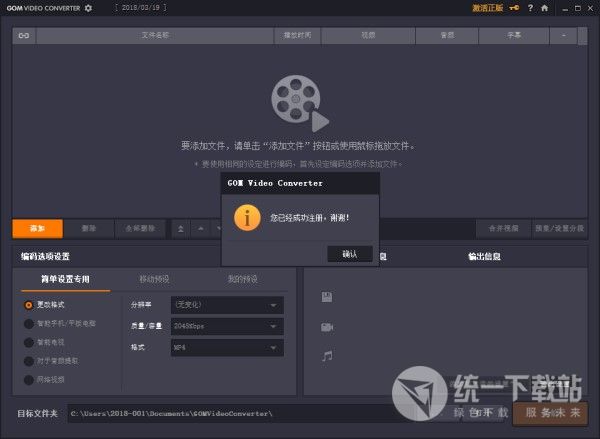Switch to the 移动预设 tab
The image size is (600, 439).
153,279
